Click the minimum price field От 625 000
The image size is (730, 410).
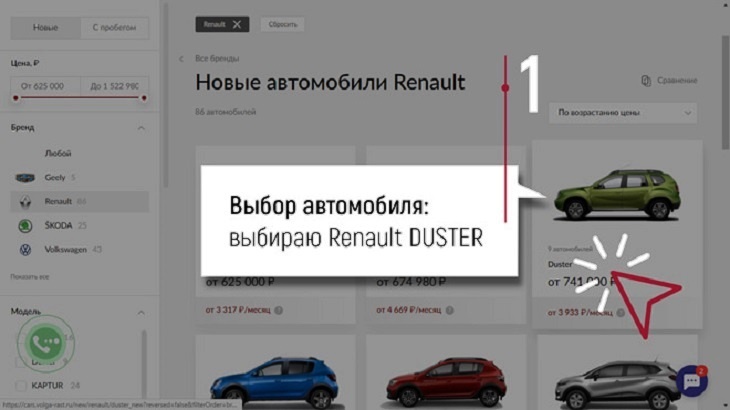pos(46,86)
